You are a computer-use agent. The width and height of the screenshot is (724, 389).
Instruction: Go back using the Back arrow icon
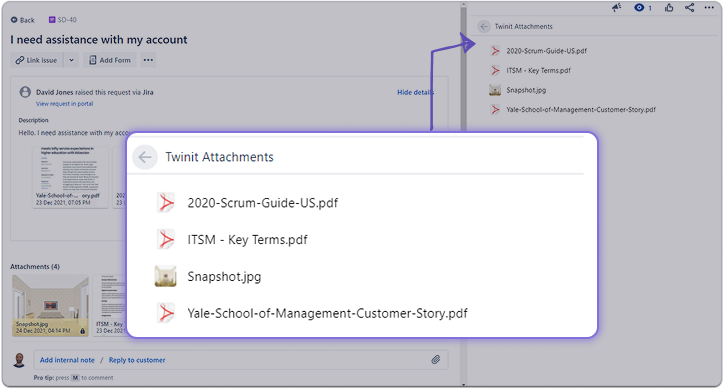click(x=14, y=20)
